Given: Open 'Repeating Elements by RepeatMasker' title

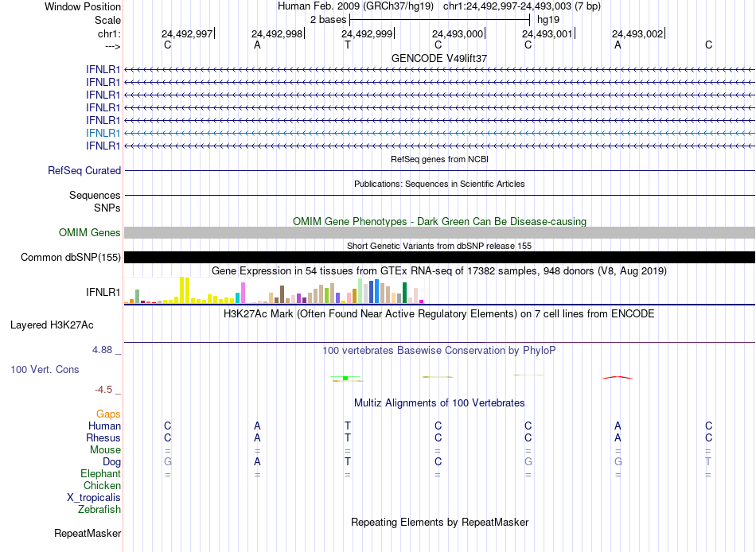Looking at the screenshot, I should [x=439, y=522].
